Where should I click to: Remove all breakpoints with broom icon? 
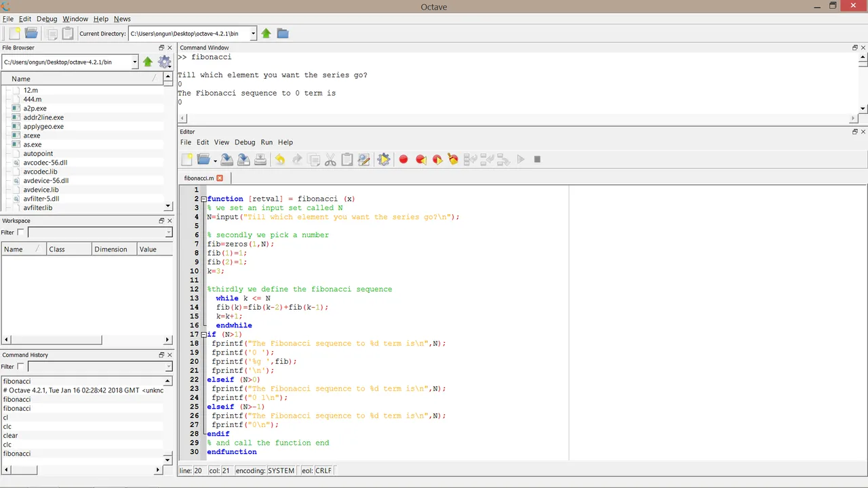(x=453, y=159)
